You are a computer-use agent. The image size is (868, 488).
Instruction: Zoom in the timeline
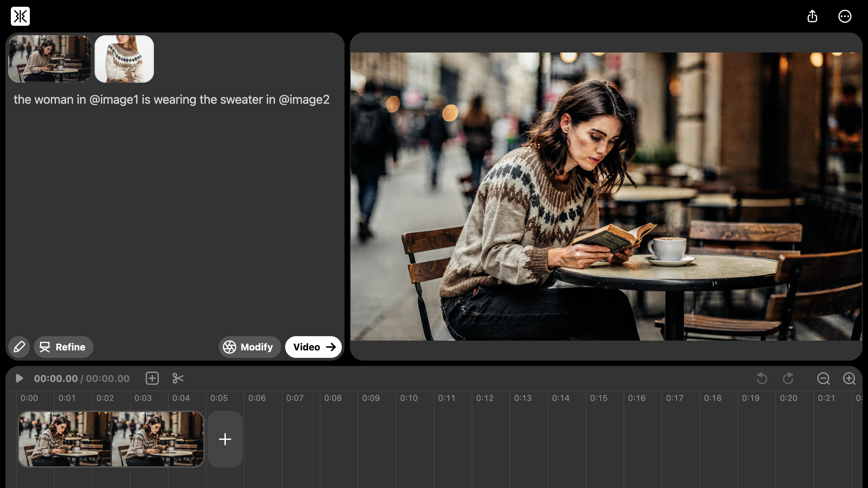click(x=849, y=378)
